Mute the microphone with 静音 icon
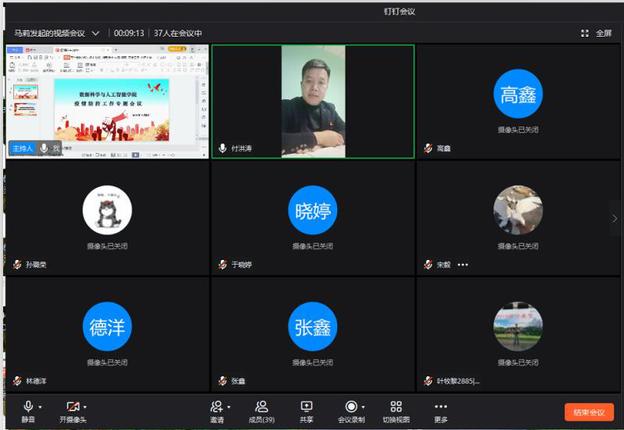This screenshot has height=430, width=624. pos(28,407)
